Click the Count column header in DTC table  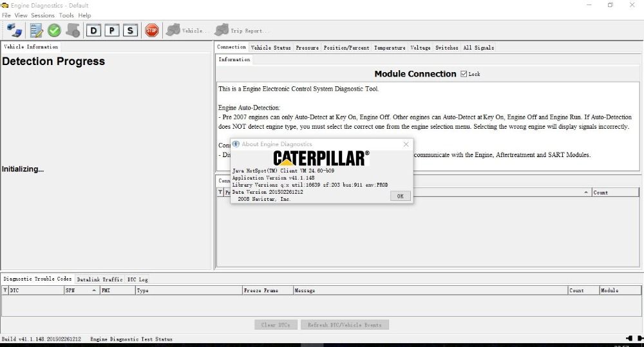(x=583, y=290)
